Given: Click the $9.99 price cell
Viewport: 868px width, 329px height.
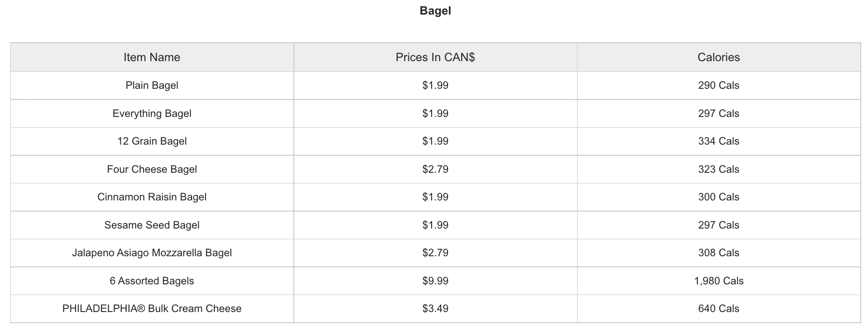Looking at the screenshot, I should 435,281.
